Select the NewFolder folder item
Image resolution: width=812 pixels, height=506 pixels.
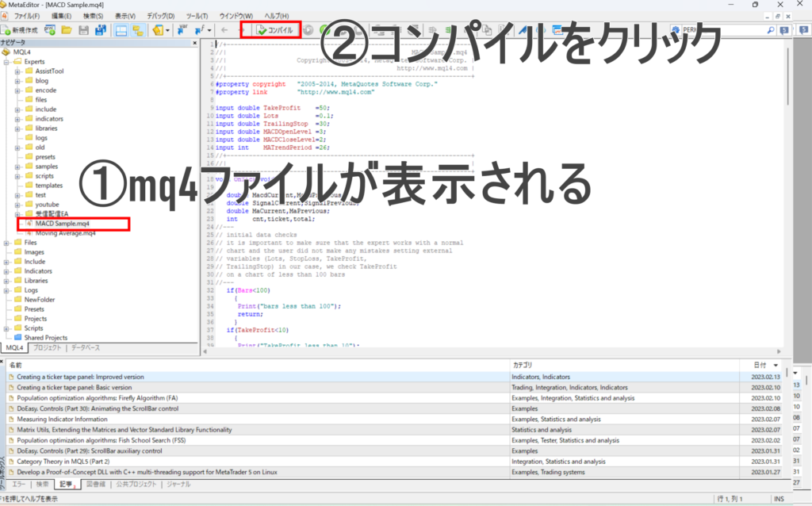[40, 300]
